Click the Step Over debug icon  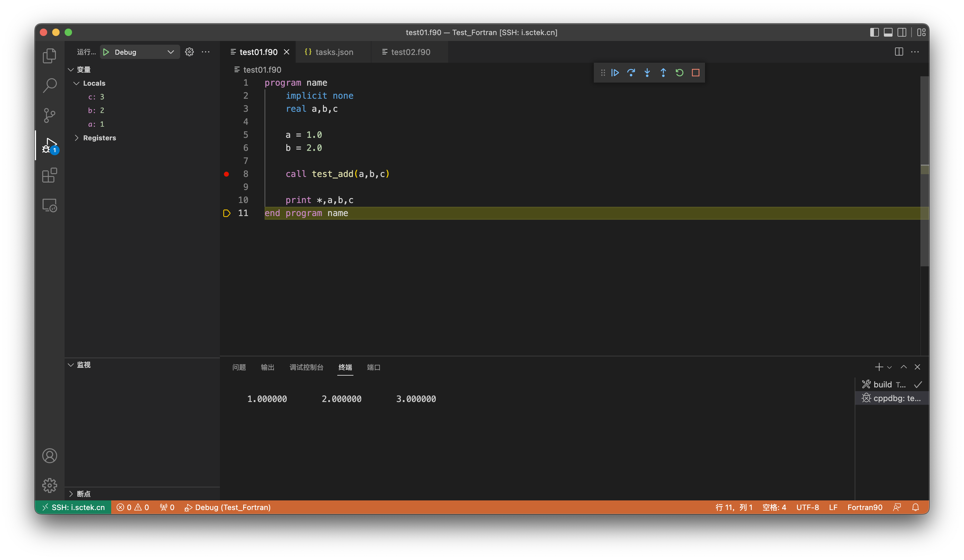tap(631, 73)
